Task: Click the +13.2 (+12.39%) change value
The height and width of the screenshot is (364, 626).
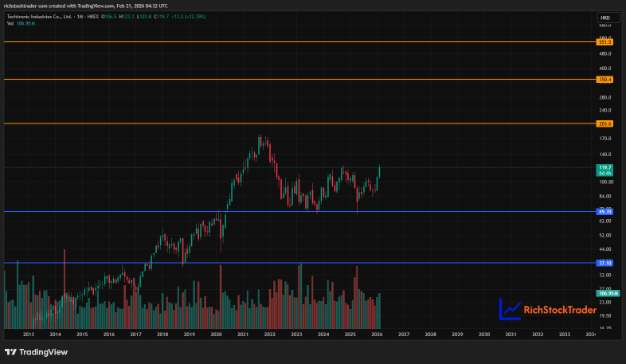Action: 189,17
